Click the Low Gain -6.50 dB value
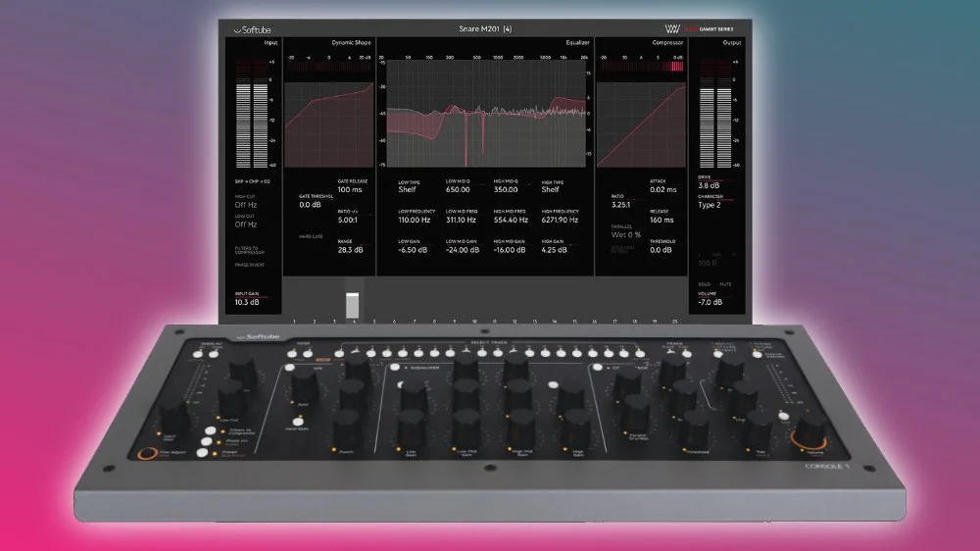The image size is (980, 551). (413, 250)
